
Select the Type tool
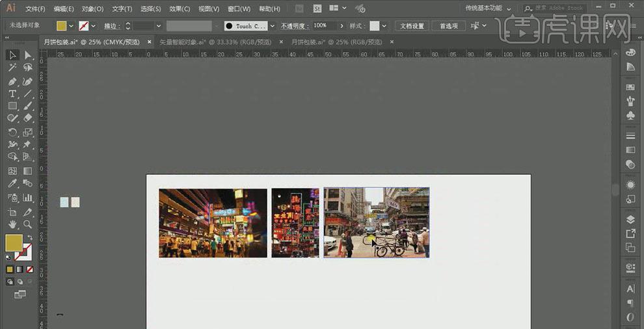pyautogui.click(x=12, y=94)
